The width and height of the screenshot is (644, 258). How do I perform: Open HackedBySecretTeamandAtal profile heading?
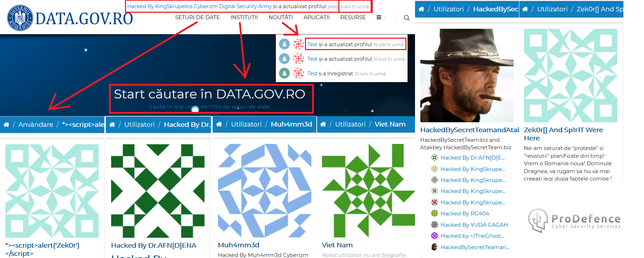pyautogui.click(x=470, y=130)
